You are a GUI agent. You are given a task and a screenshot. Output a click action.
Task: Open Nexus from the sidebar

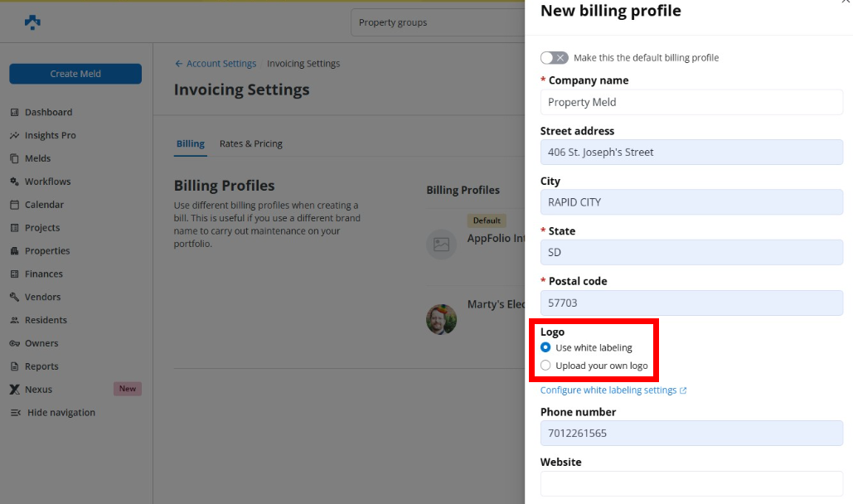pyautogui.click(x=38, y=390)
